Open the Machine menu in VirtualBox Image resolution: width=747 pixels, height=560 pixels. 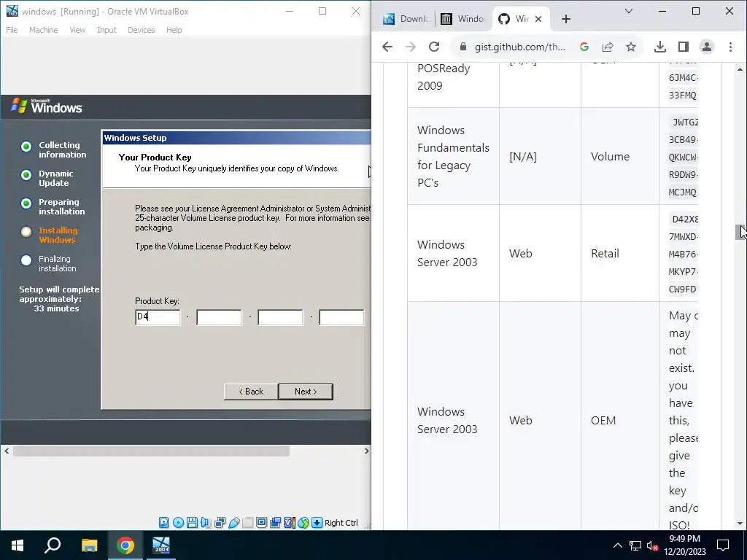point(43,30)
